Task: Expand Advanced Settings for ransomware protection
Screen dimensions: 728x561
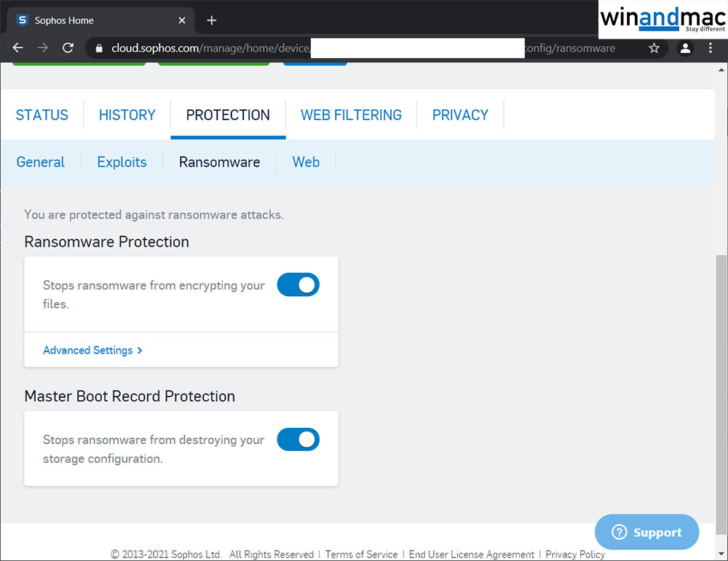Action: click(92, 350)
